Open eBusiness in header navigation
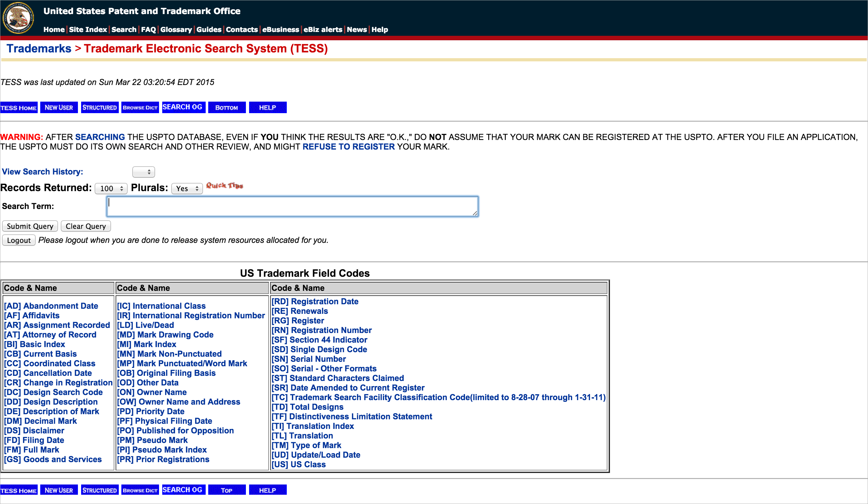Image resolution: width=868 pixels, height=504 pixels. pyautogui.click(x=281, y=30)
